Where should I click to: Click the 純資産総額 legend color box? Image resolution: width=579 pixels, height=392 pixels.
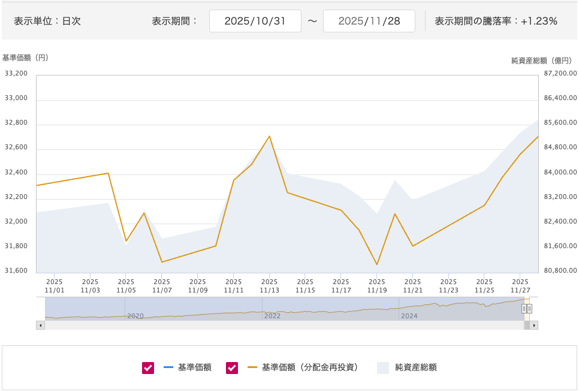point(383,367)
